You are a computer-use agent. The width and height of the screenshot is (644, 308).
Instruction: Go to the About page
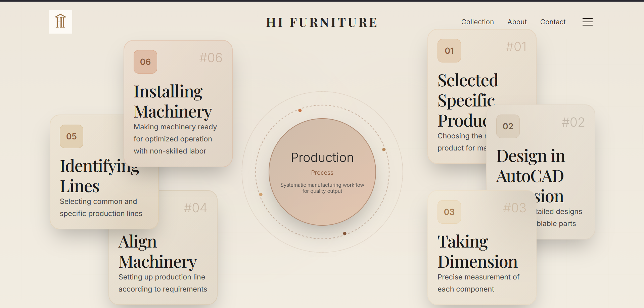(517, 22)
